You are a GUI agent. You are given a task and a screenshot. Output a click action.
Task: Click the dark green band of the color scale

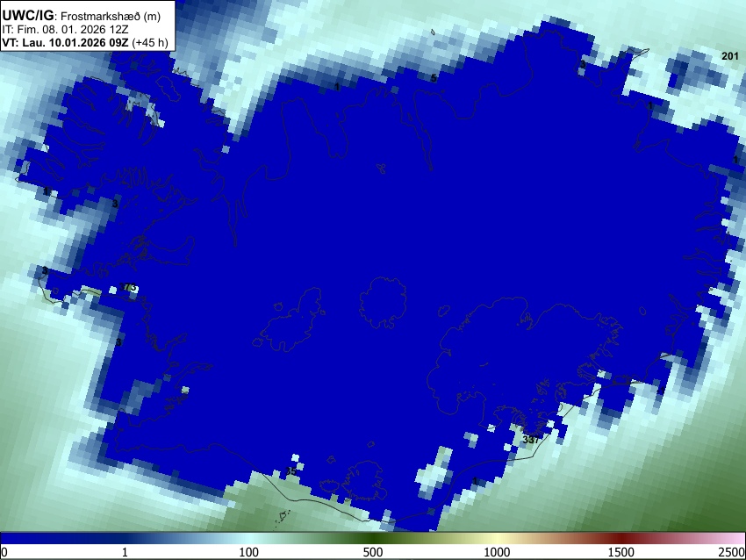pyautogui.click(x=372, y=538)
